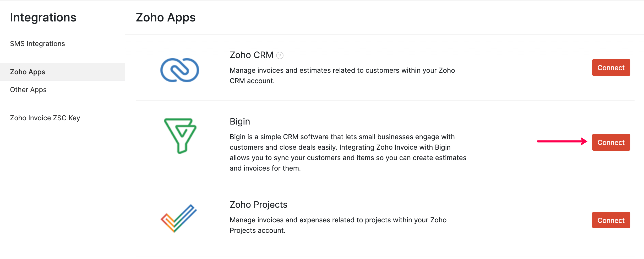
Task: Click the Bigin description paragraph
Action: pyautogui.click(x=348, y=153)
